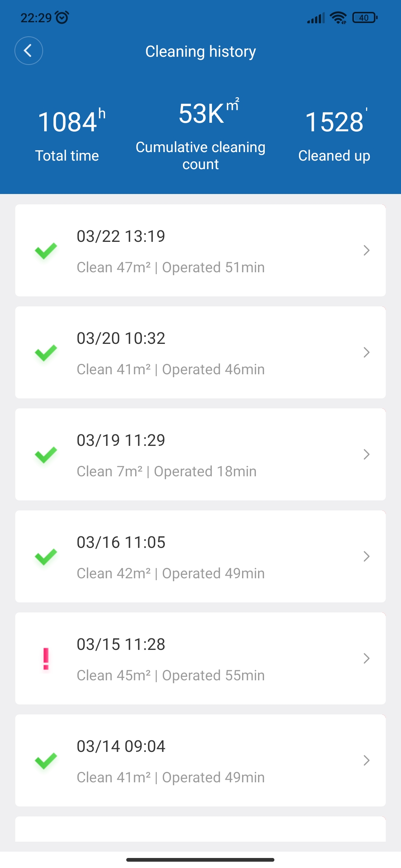Tap green checkmark on 03/19 11:29 entry
401x868 pixels.
click(x=46, y=455)
